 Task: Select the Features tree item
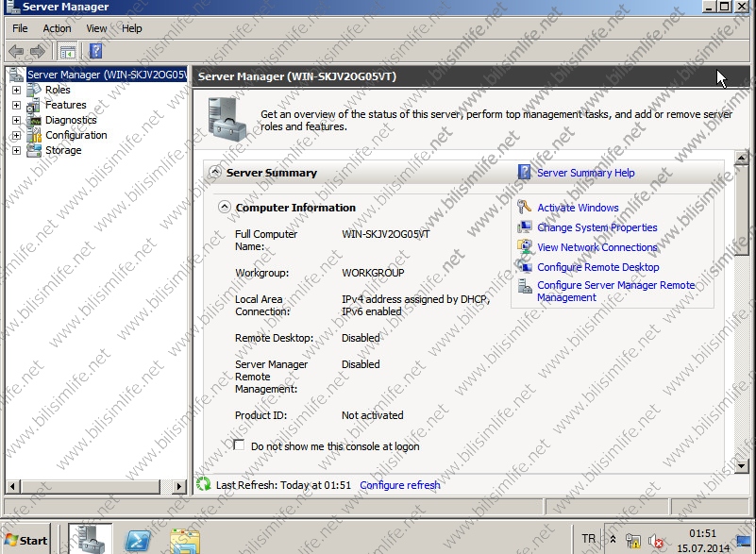[65, 105]
